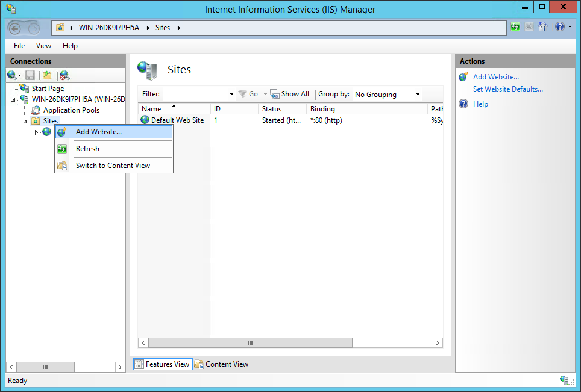Collapse the Sites tree node
The image size is (581, 392).
(25, 122)
